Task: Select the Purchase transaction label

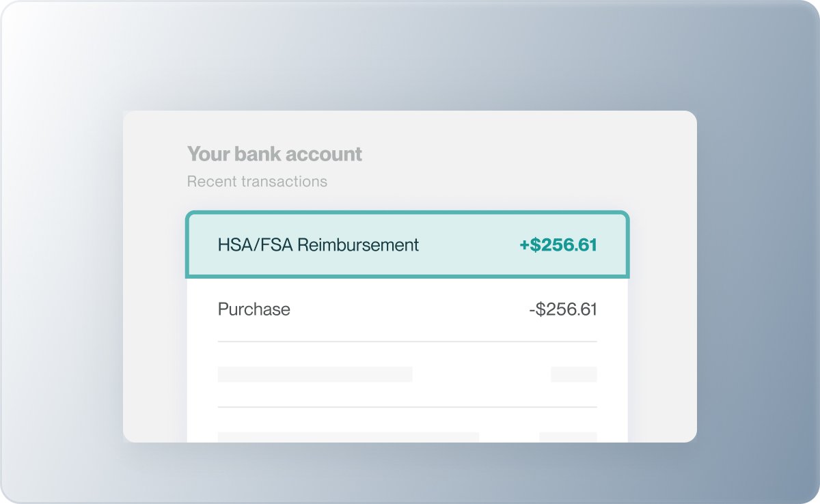Action: pyautogui.click(x=254, y=309)
